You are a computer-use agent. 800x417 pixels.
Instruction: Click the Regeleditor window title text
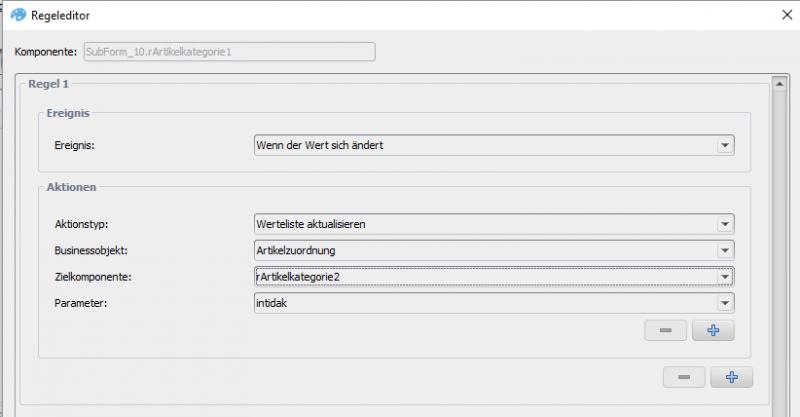[60, 15]
